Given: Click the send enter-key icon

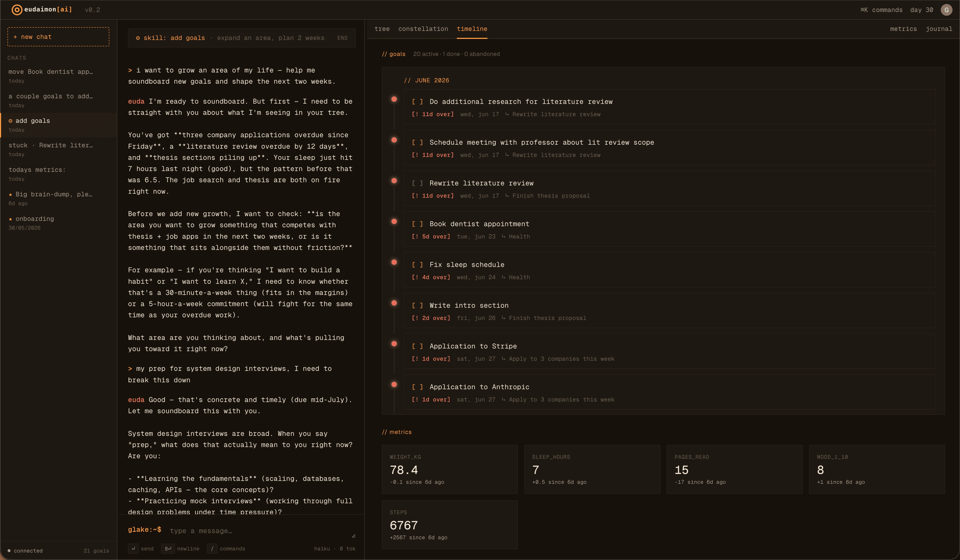Looking at the screenshot, I should pos(133,549).
